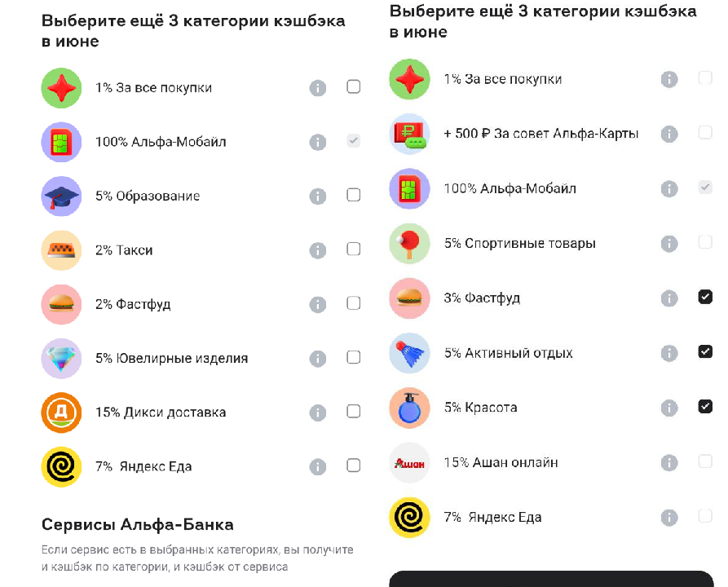
Task: Open info for 5% Красота category
Action: click(669, 408)
